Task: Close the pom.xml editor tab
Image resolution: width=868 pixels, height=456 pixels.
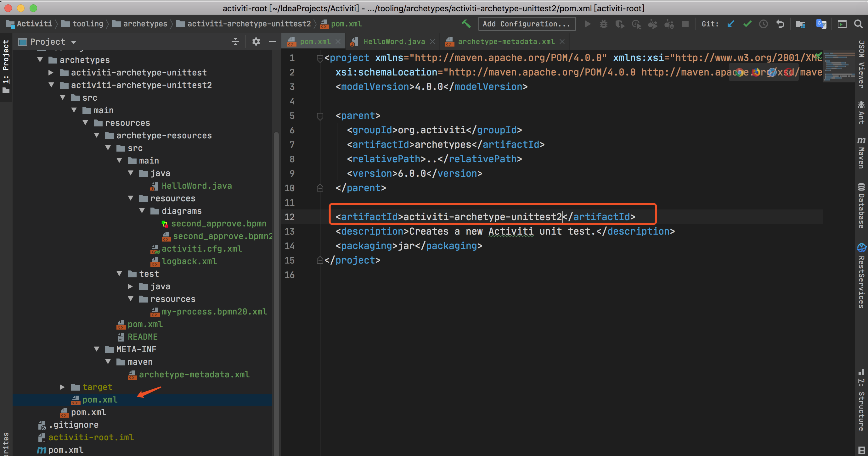Action: (x=338, y=42)
